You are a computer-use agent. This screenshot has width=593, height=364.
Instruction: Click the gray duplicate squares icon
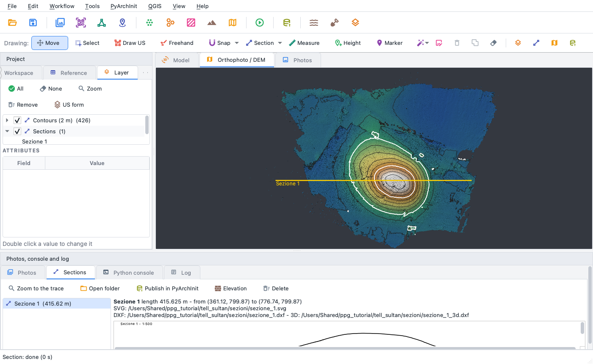pos(475,43)
